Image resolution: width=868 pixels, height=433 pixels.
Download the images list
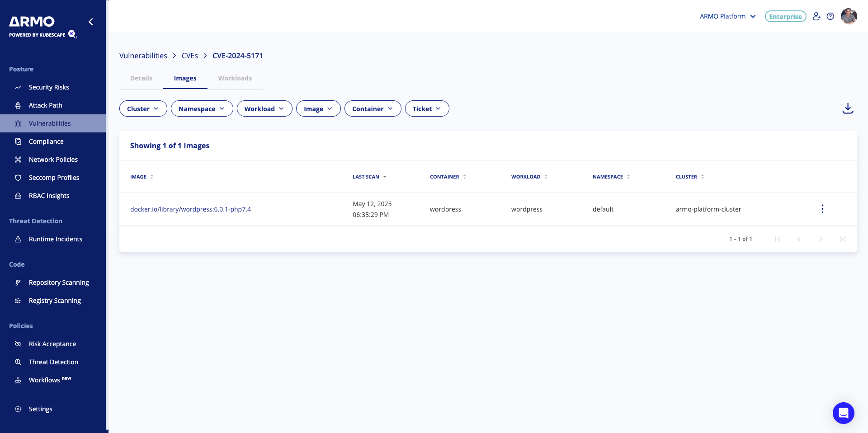pos(848,108)
